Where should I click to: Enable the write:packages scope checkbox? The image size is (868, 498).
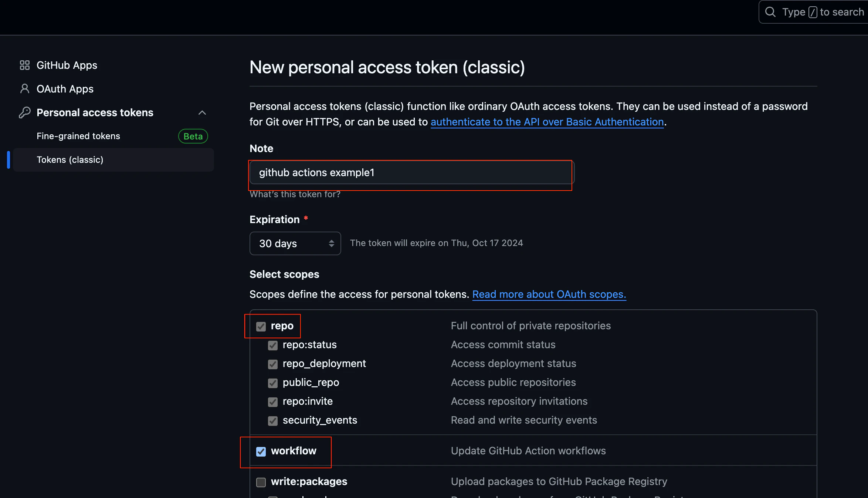(x=261, y=482)
